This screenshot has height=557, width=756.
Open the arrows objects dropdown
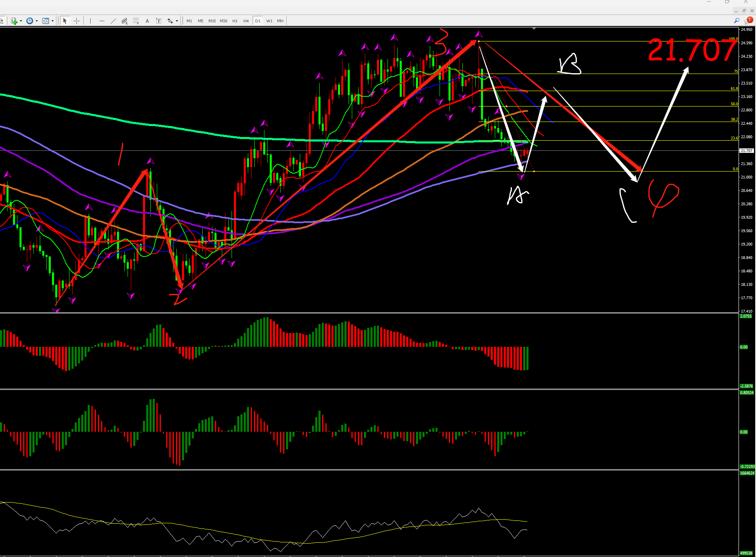(x=177, y=21)
